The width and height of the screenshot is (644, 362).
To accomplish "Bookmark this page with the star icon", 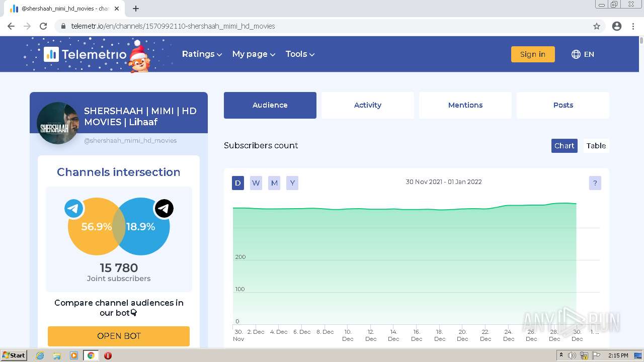I will point(597,26).
